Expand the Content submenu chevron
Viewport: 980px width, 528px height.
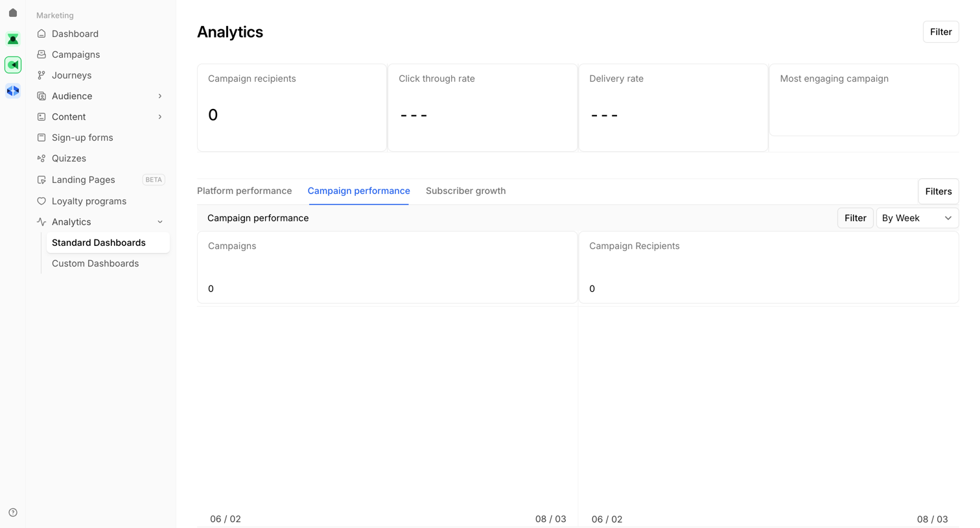[x=160, y=117]
